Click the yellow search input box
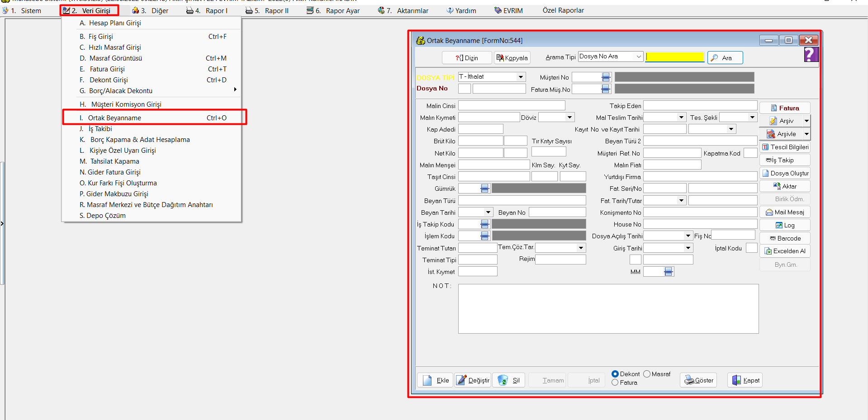 click(x=674, y=57)
